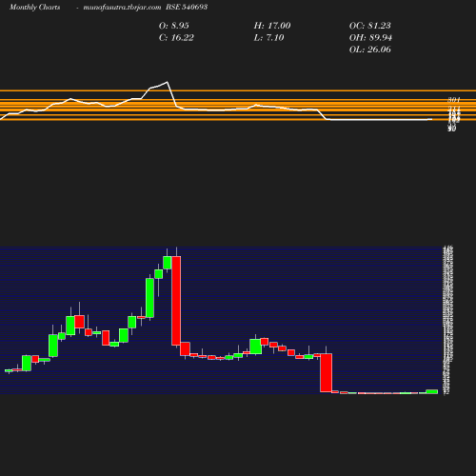Click the 'Monthly Charts' title text
Image resolution: width=476 pixels, height=476 pixels.
click(x=35, y=7)
